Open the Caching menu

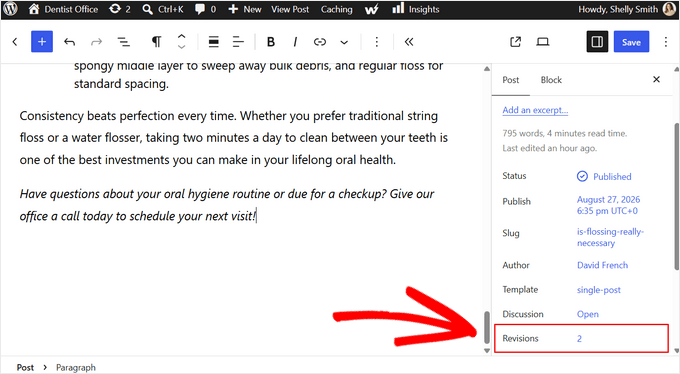[x=337, y=9]
